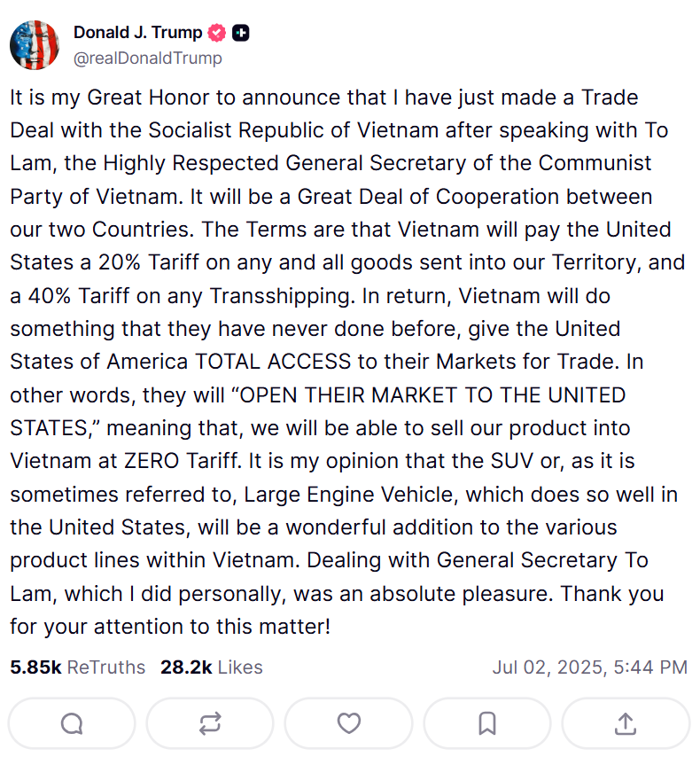Open the flag-painted profile avatar
The width and height of the screenshot is (700, 757).
pyautogui.click(x=35, y=45)
